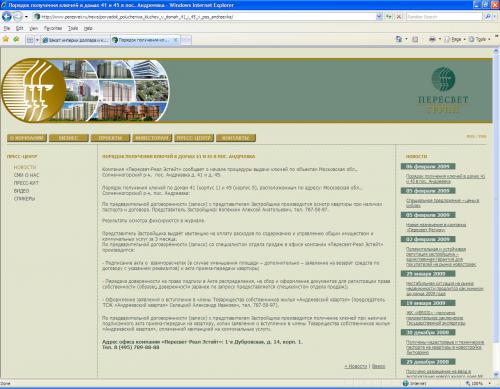Open the КОНТАКТЫ navigation button
Screen dimensions: 500x389
coord(236,138)
